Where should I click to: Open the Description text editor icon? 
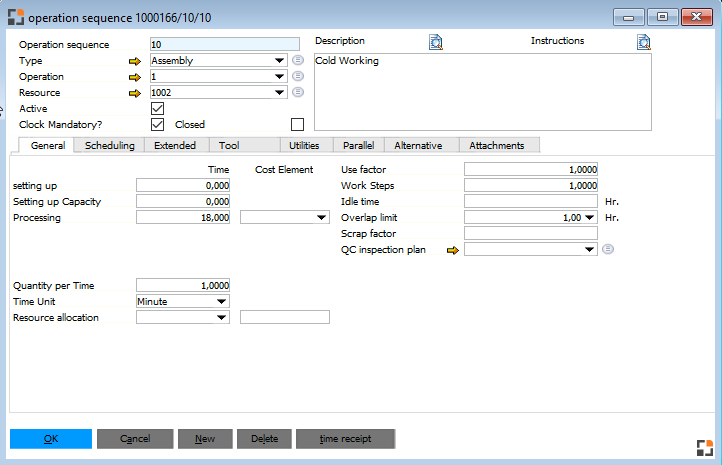435,42
